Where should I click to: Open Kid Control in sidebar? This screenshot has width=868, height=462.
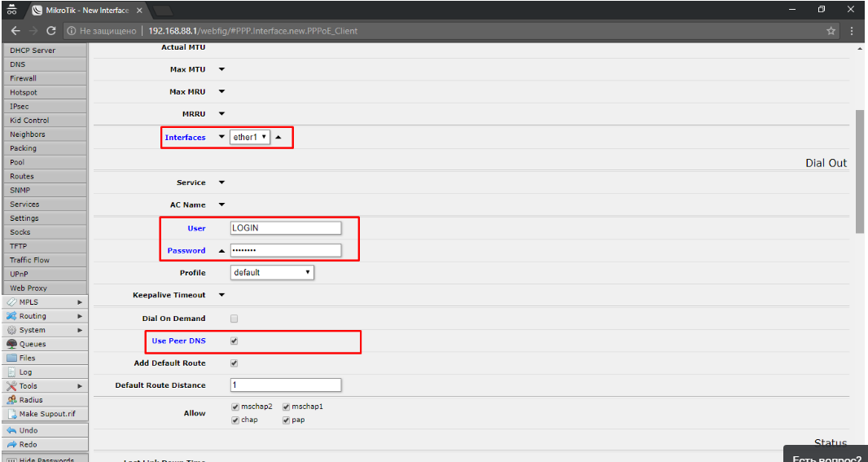pos(44,121)
